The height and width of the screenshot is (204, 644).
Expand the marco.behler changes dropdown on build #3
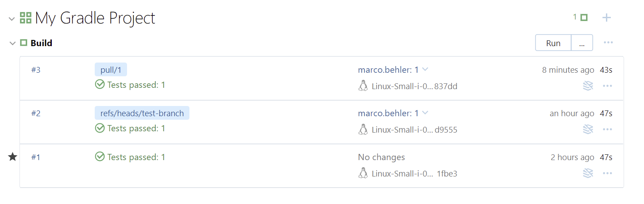click(425, 70)
